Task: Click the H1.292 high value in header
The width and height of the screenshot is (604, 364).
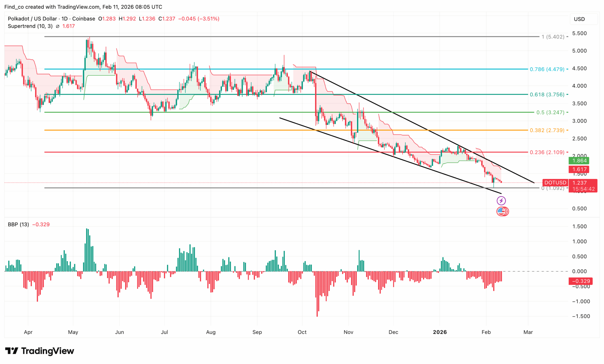Action: pyautogui.click(x=127, y=19)
